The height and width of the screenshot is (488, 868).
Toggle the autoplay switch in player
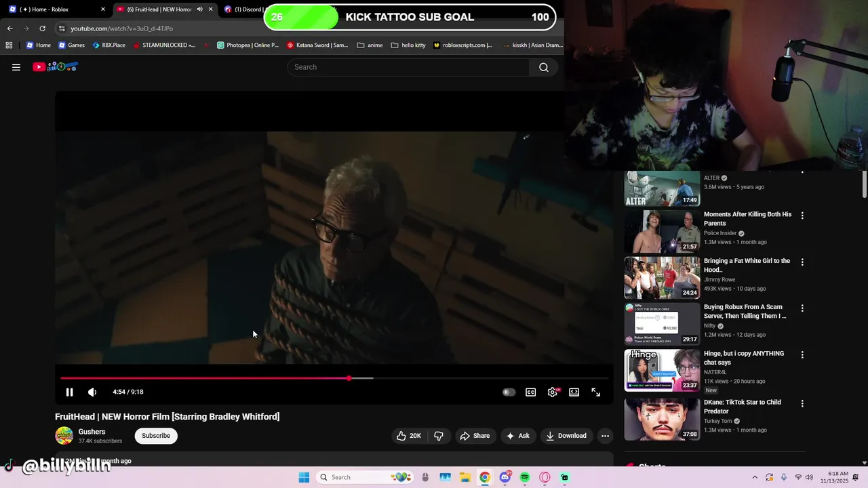click(x=509, y=392)
